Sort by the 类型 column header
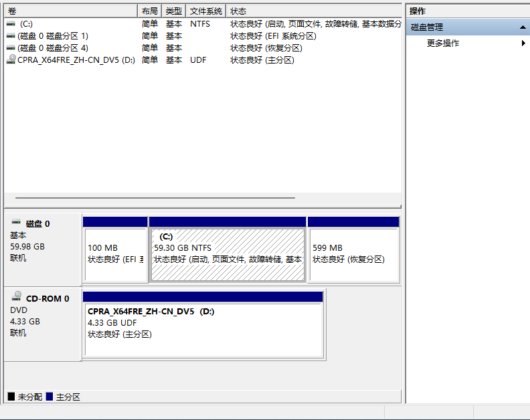 click(174, 11)
